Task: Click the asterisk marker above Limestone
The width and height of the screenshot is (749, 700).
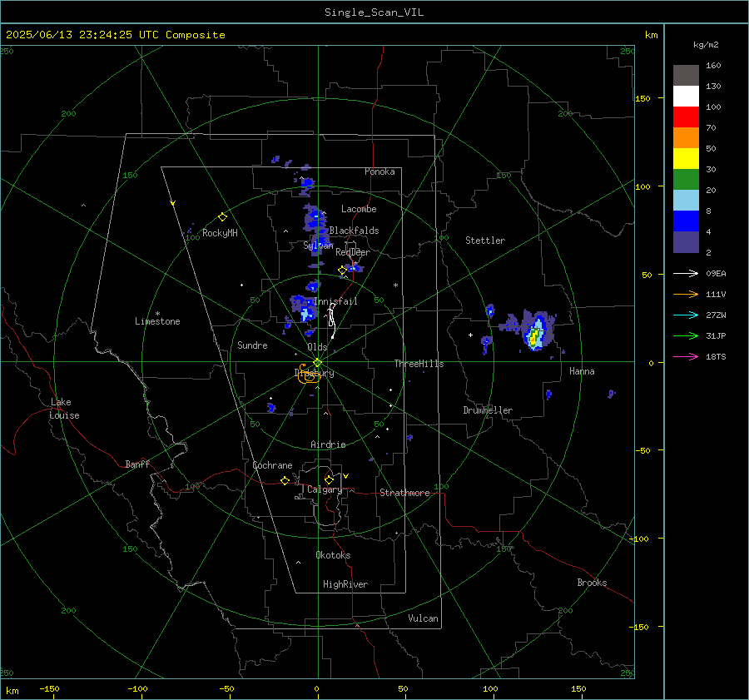Action: pyautogui.click(x=157, y=314)
